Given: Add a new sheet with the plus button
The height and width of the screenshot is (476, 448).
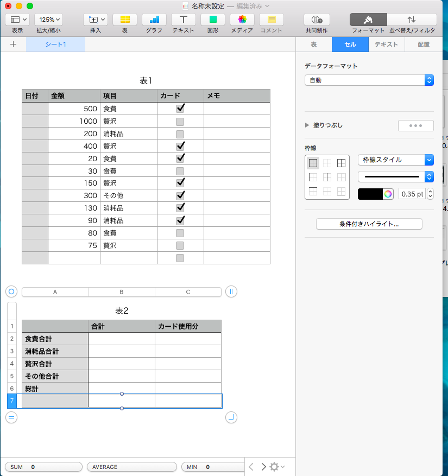Looking at the screenshot, I should (12, 45).
